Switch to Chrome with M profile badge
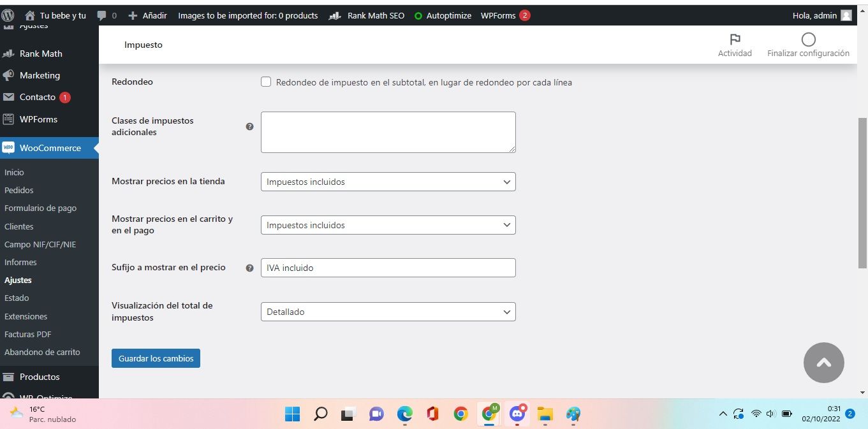The height and width of the screenshot is (429, 868). pos(489,414)
